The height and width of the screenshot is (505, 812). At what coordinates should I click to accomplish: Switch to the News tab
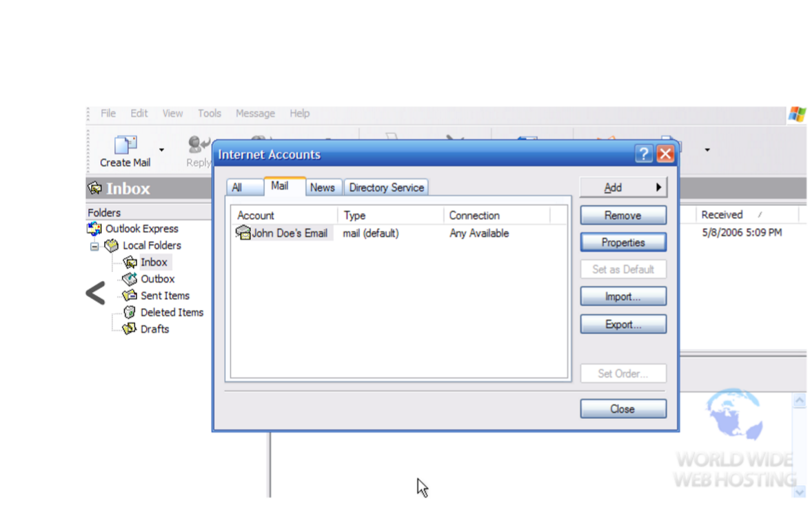click(323, 187)
